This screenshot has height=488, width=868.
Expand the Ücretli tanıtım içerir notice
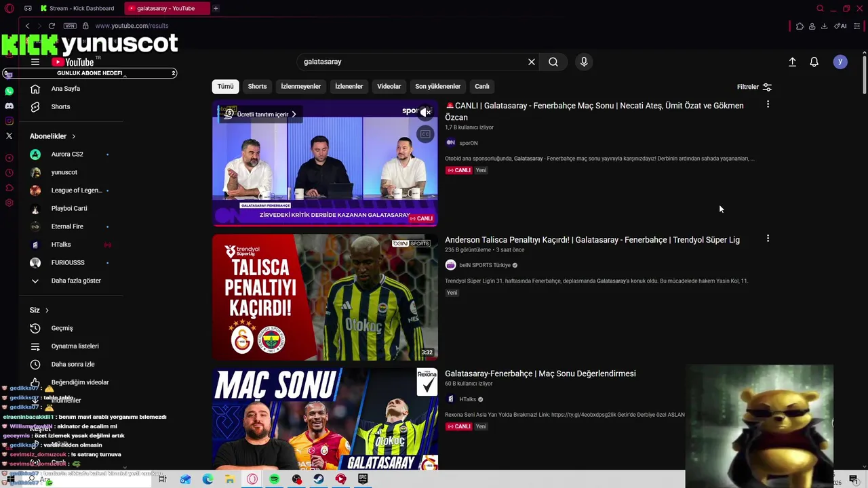[261, 114]
